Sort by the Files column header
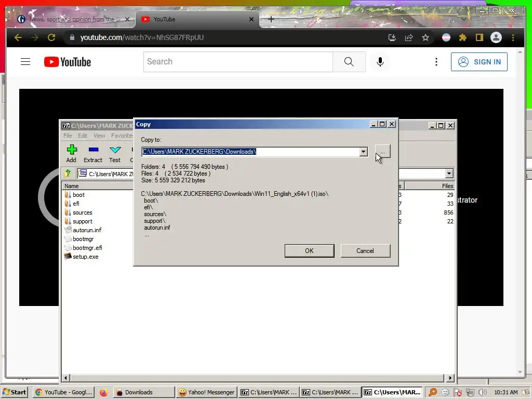532x399 pixels. pyautogui.click(x=429, y=186)
